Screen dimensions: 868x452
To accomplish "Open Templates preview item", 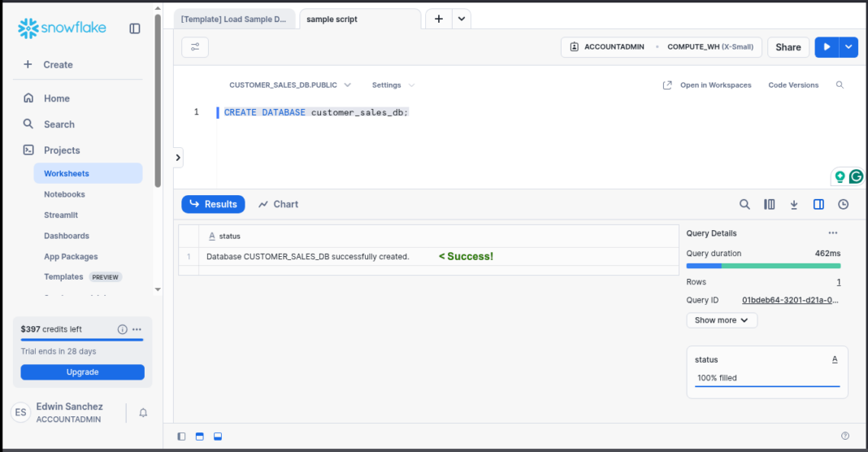I will click(x=82, y=277).
